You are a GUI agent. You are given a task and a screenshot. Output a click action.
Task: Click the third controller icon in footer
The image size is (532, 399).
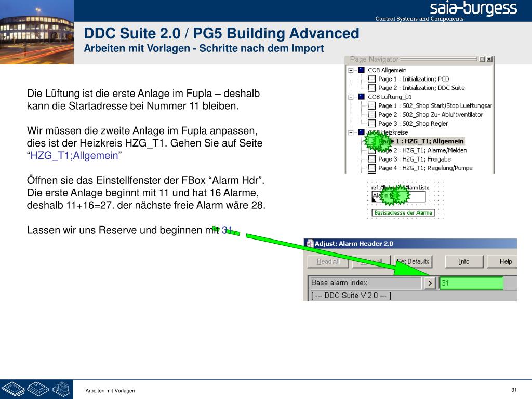[61, 389]
